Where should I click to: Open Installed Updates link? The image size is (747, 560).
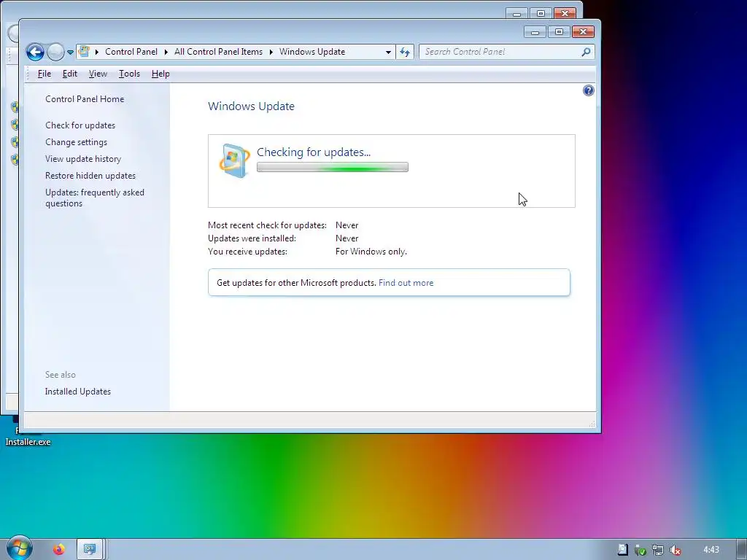(x=77, y=392)
